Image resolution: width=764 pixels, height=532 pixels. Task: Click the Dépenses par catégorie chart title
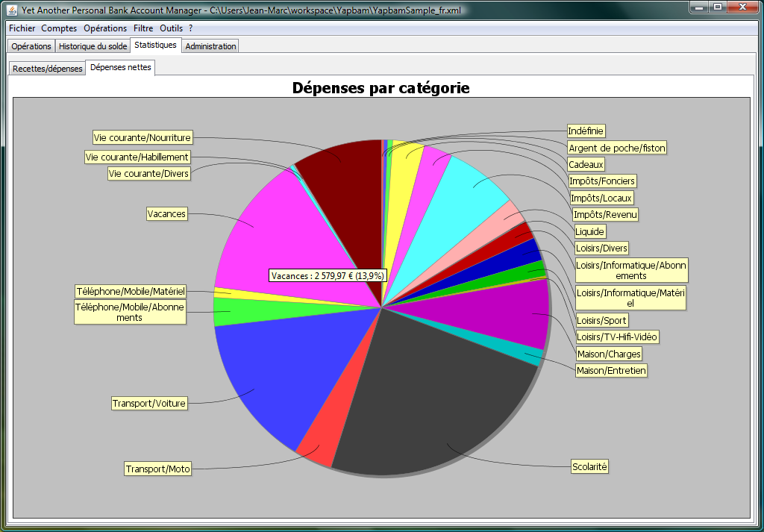click(381, 88)
